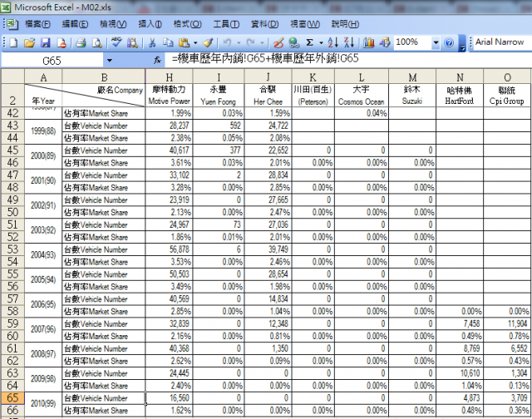Select column J header

coord(268,77)
